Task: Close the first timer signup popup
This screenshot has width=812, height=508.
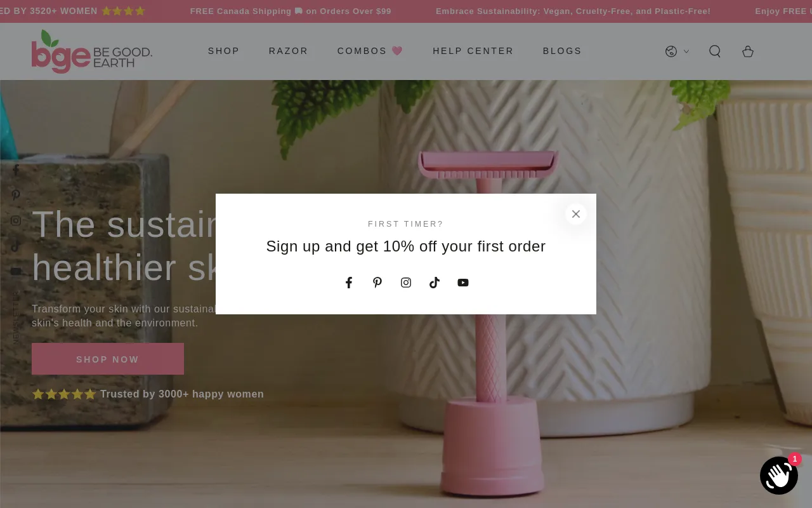Action: click(x=576, y=214)
